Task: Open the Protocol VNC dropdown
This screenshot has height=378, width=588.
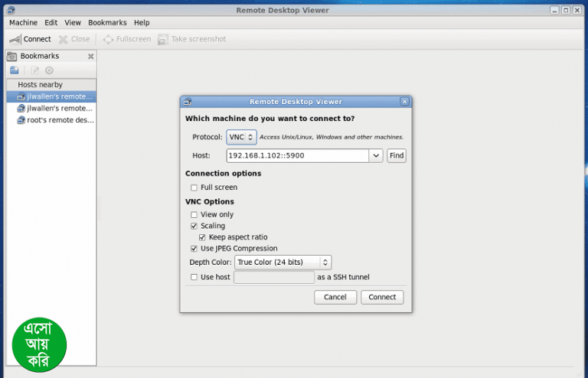Action: [241, 137]
